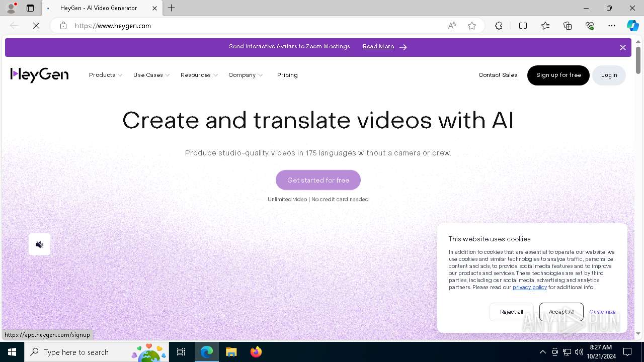Open Settings and more menu
Image resolution: width=644 pixels, height=362 pixels.
[x=612, y=26]
